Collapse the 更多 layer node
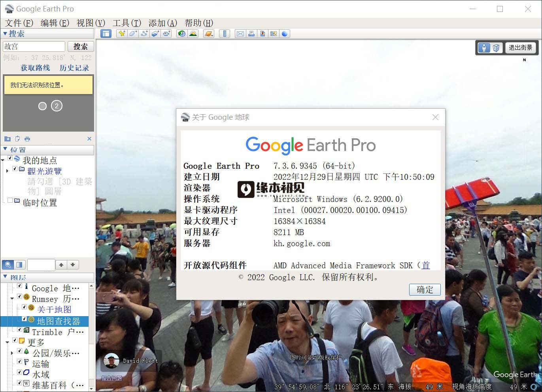 (x=8, y=342)
